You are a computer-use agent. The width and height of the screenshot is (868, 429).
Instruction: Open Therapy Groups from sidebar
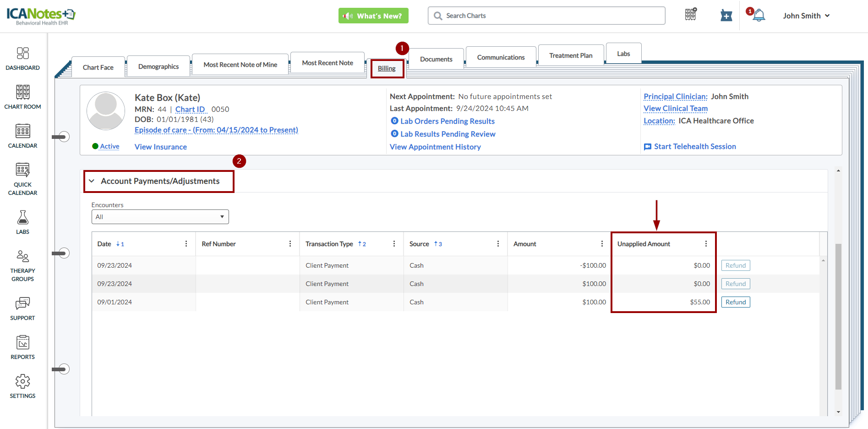[22, 265]
